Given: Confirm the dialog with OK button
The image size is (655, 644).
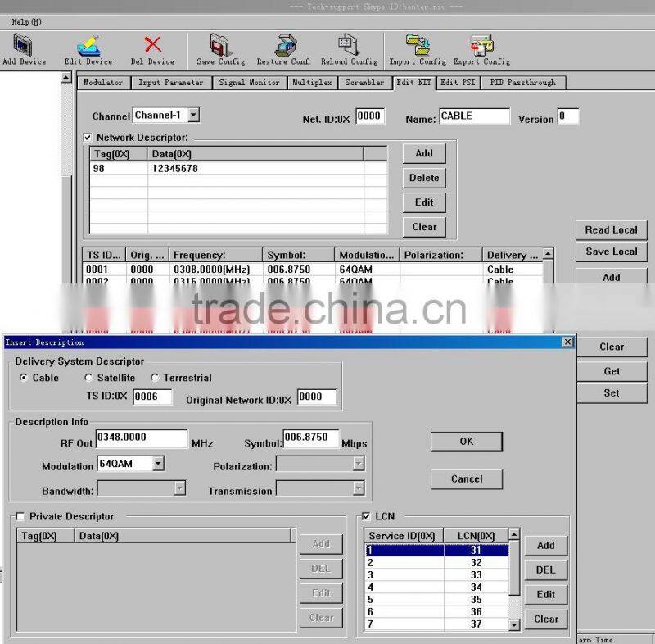Looking at the screenshot, I should [466, 442].
